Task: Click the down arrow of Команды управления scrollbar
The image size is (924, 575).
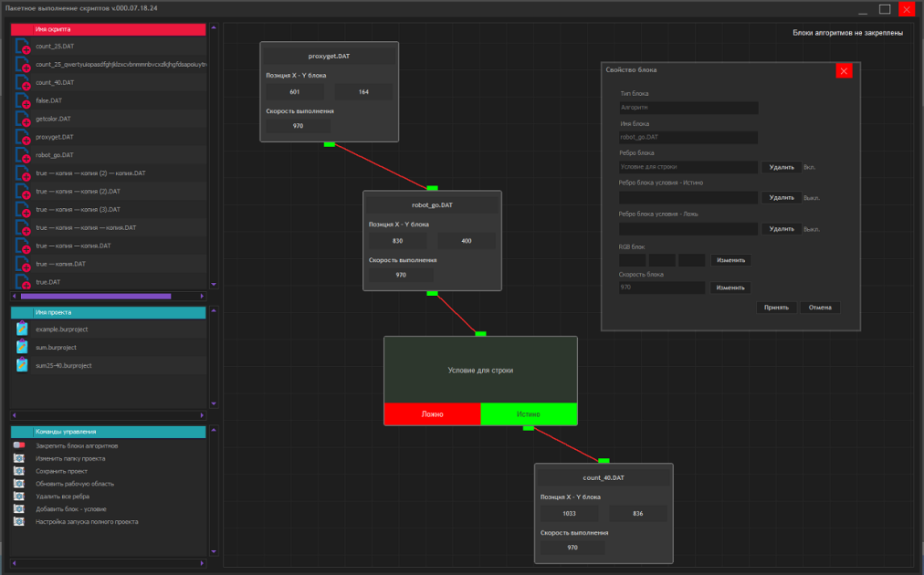Action: click(214, 551)
